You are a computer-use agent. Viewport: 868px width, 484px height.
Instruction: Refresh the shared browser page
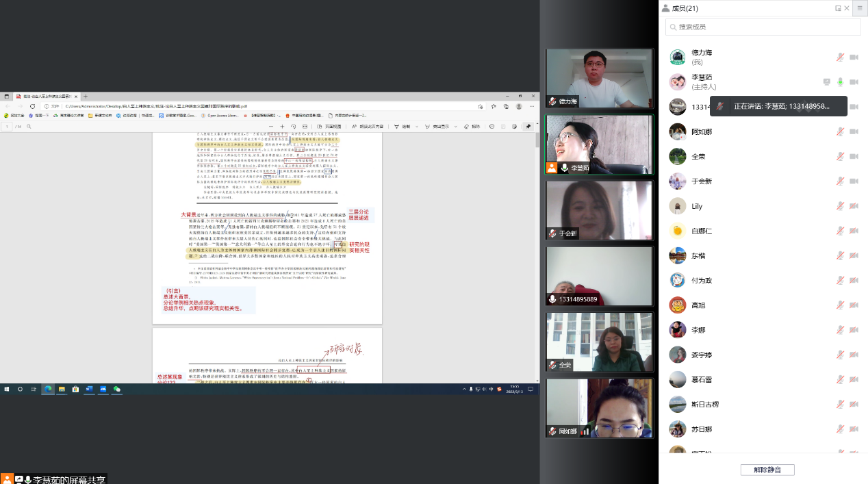tap(32, 106)
